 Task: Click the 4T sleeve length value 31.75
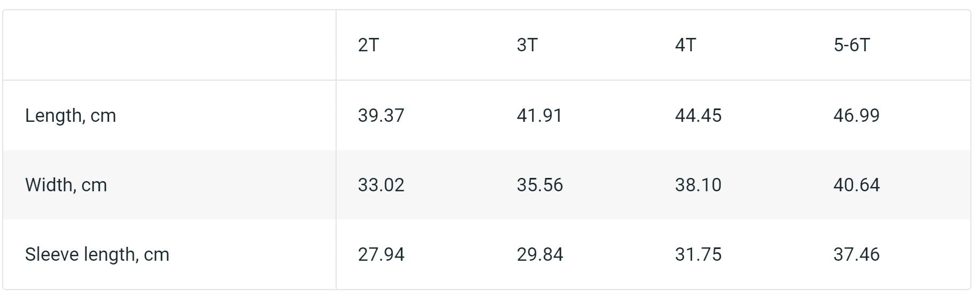point(698,254)
